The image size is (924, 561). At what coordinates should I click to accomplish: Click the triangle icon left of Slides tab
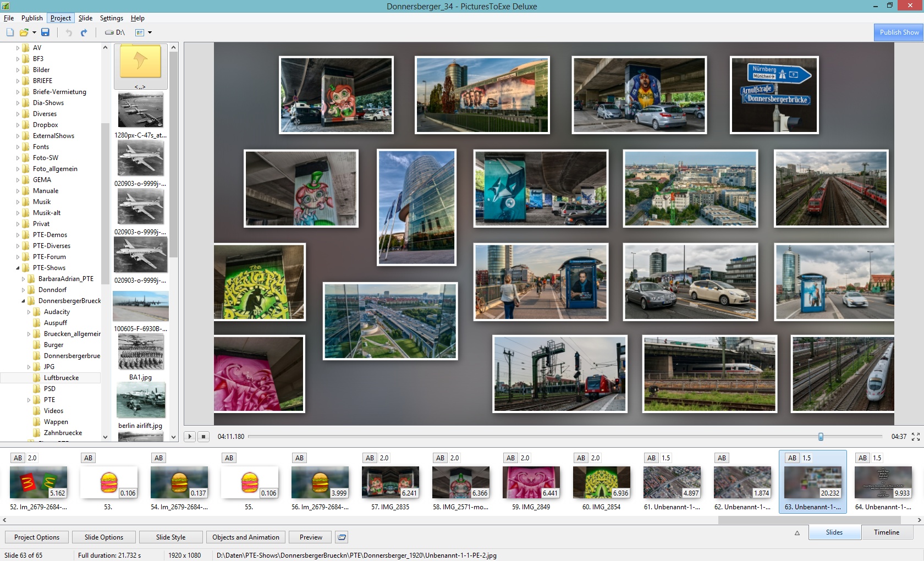797,532
